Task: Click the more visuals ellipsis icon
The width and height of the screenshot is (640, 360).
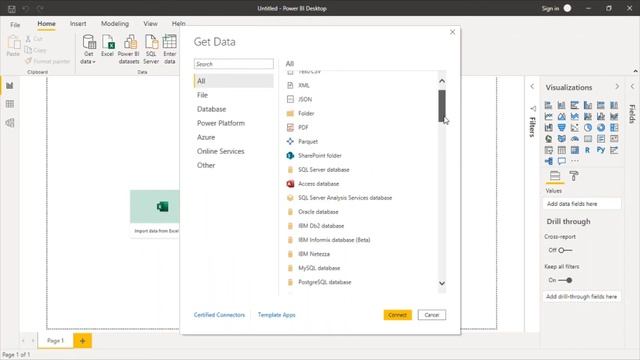Action: point(575,161)
